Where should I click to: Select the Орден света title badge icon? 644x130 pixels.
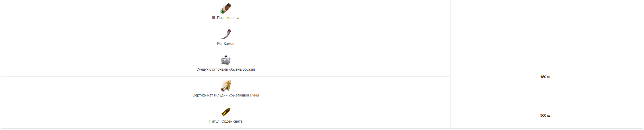pyautogui.click(x=226, y=112)
